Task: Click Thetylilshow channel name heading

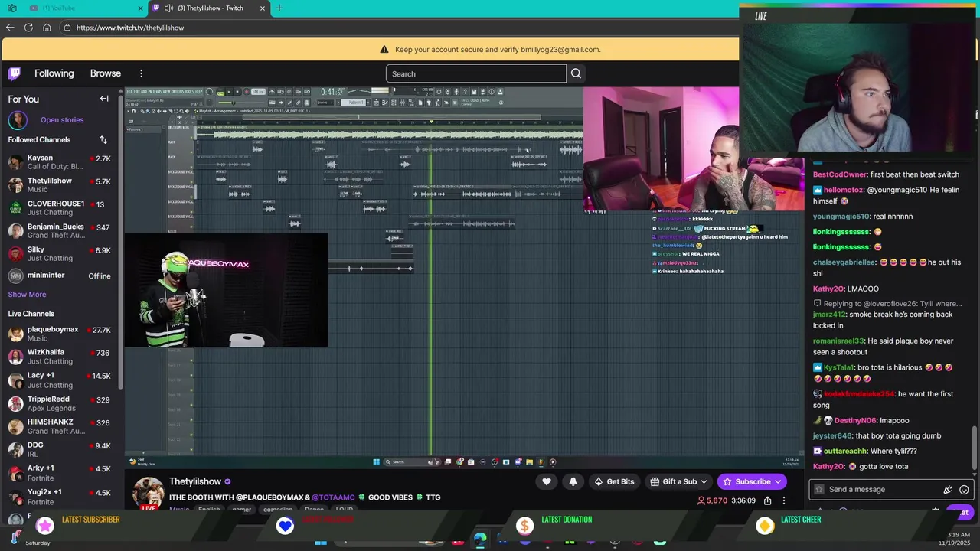Action: (195, 481)
